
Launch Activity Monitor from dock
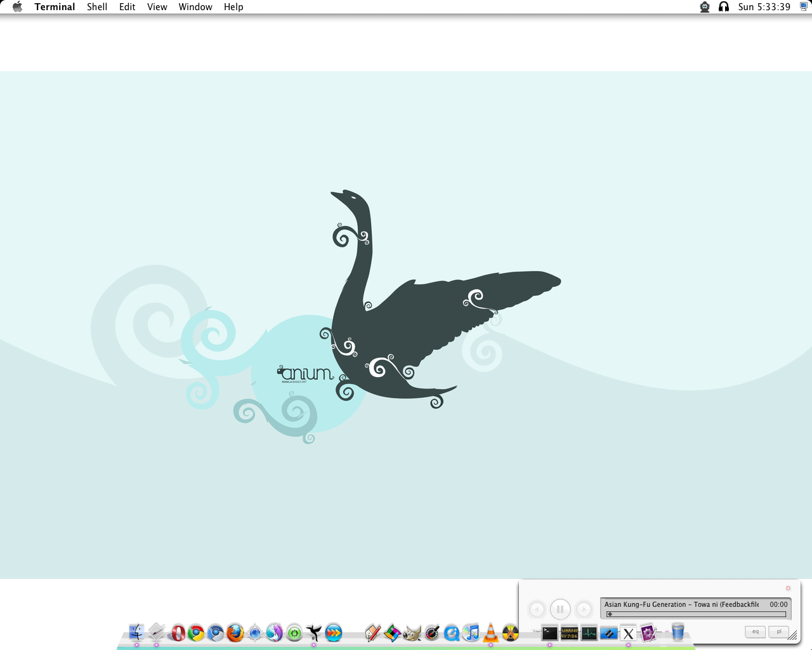(x=589, y=633)
